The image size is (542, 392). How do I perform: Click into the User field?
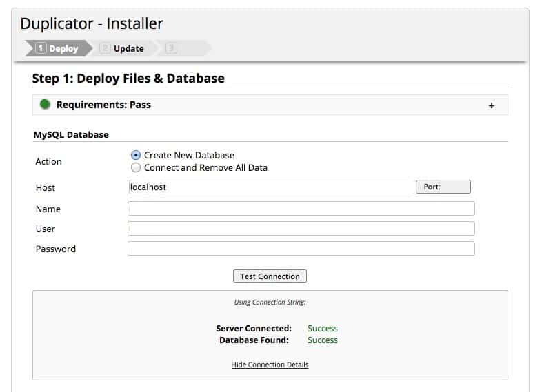tap(301, 229)
